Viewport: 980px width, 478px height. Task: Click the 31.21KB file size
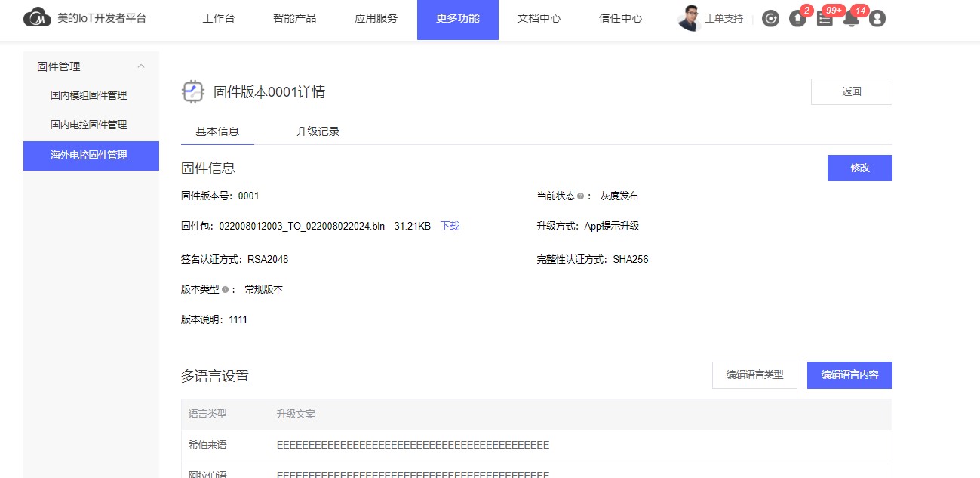tap(413, 226)
